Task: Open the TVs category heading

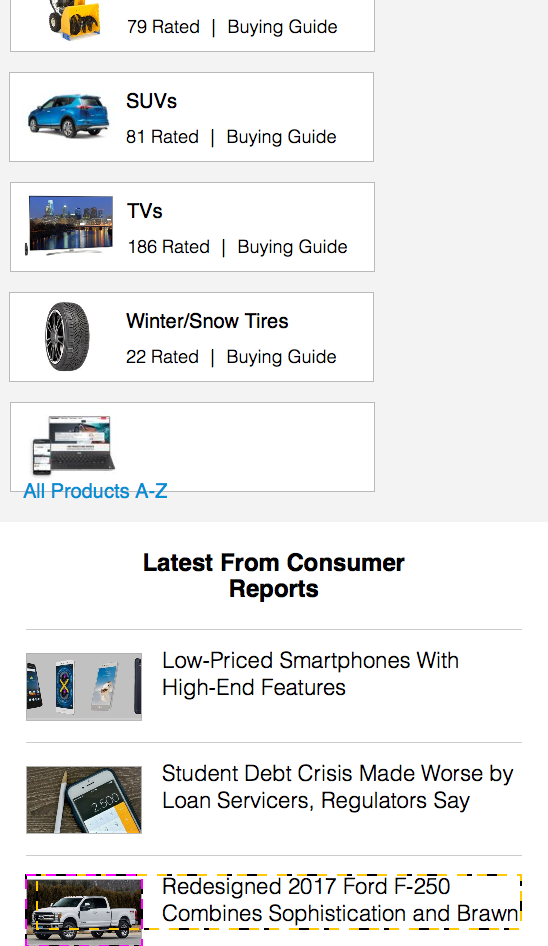Action: (145, 211)
